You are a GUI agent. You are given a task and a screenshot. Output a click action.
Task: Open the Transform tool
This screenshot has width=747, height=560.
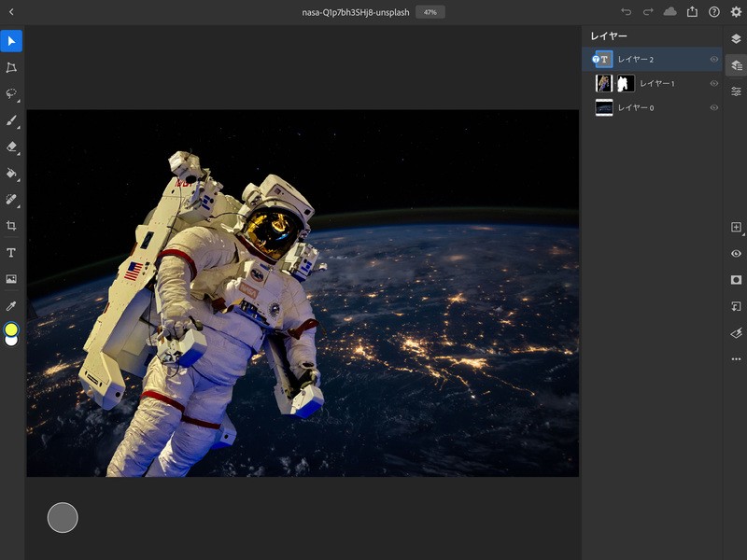coord(11,67)
